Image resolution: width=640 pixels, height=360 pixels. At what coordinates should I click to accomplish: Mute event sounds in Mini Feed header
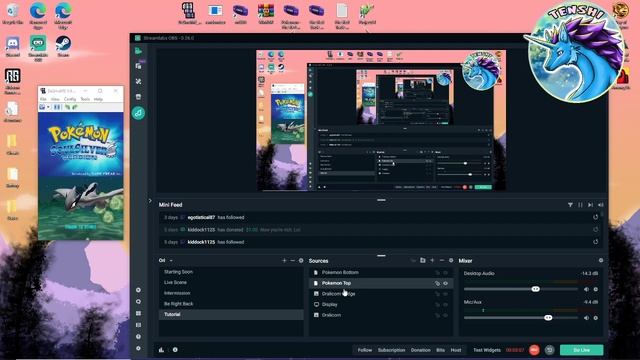[x=600, y=205]
